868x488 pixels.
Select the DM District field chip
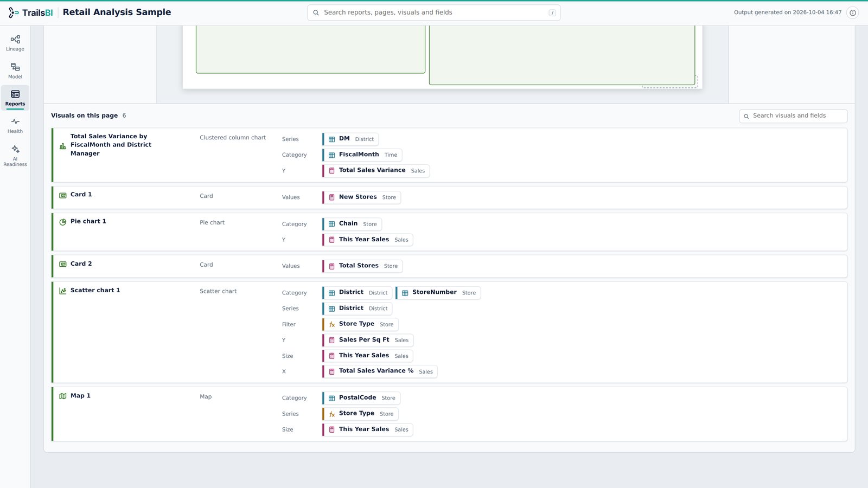(350, 139)
